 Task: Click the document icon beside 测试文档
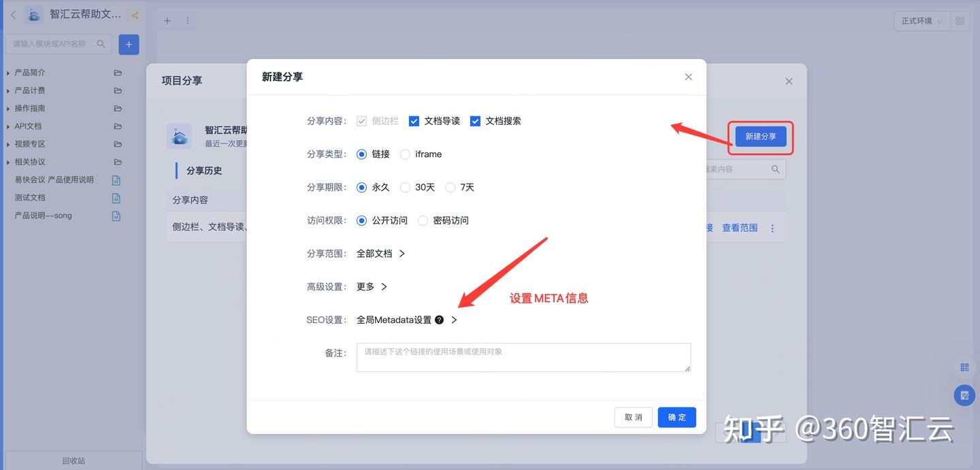[116, 198]
